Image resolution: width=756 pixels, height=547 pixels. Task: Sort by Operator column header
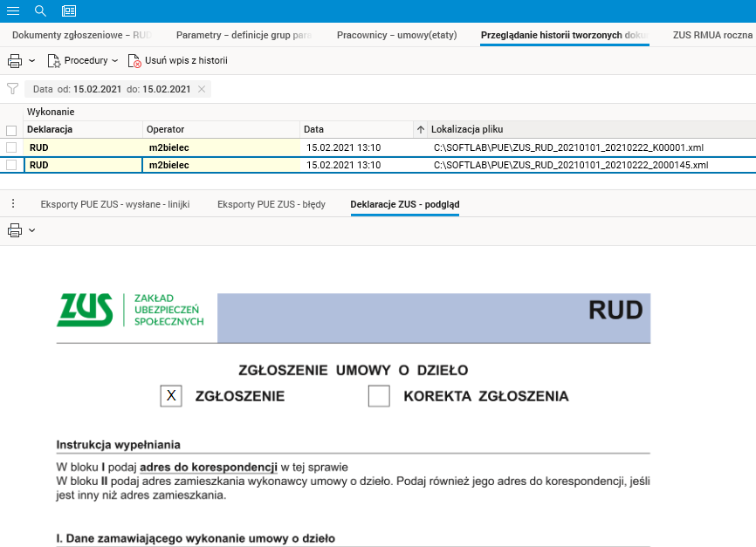coord(222,129)
